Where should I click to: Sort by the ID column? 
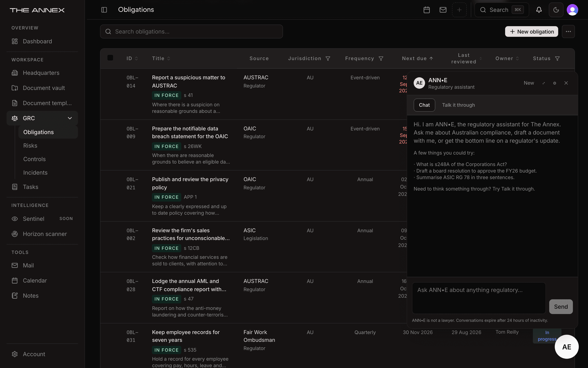point(132,58)
